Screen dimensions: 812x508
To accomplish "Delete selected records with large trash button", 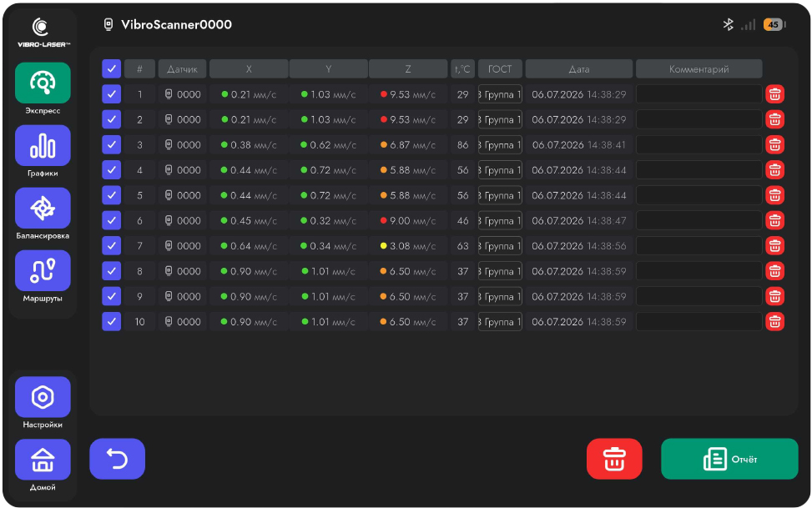I will point(614,459).
